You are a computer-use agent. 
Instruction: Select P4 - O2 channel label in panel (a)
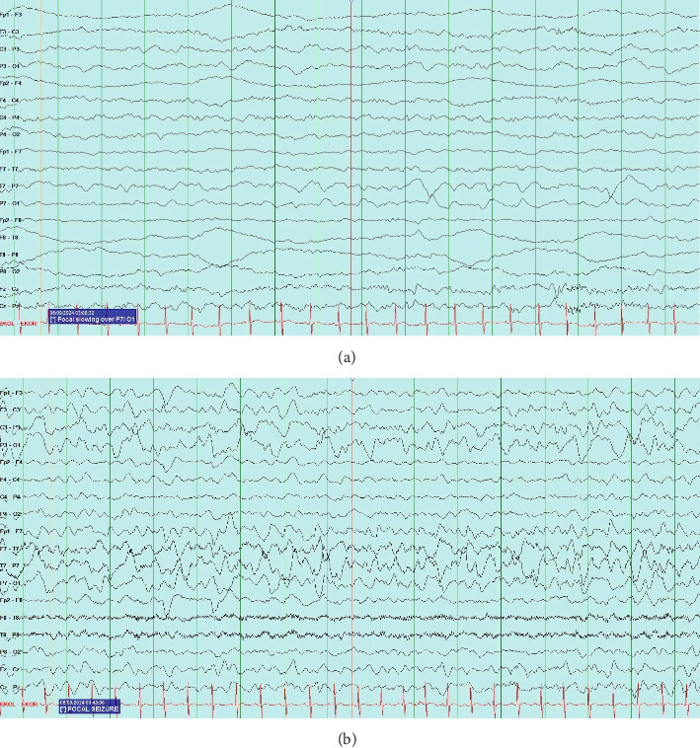tap(12, 133)
